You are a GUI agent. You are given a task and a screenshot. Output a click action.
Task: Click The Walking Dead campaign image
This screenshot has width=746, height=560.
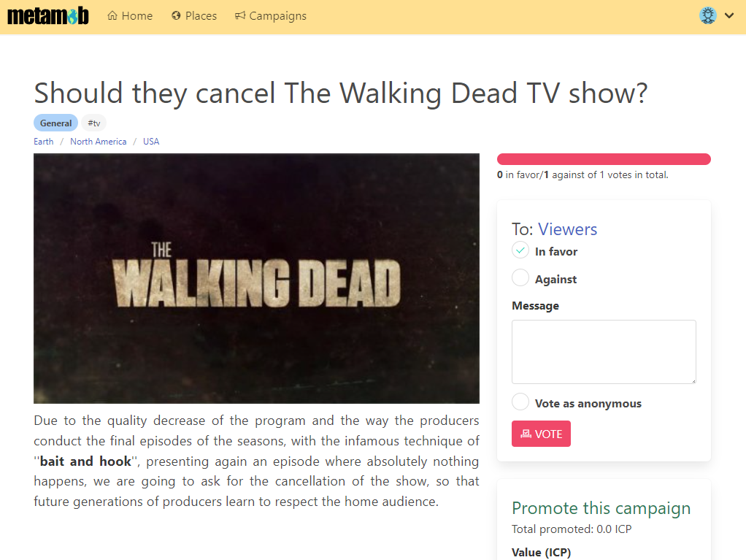pos(256,278)
